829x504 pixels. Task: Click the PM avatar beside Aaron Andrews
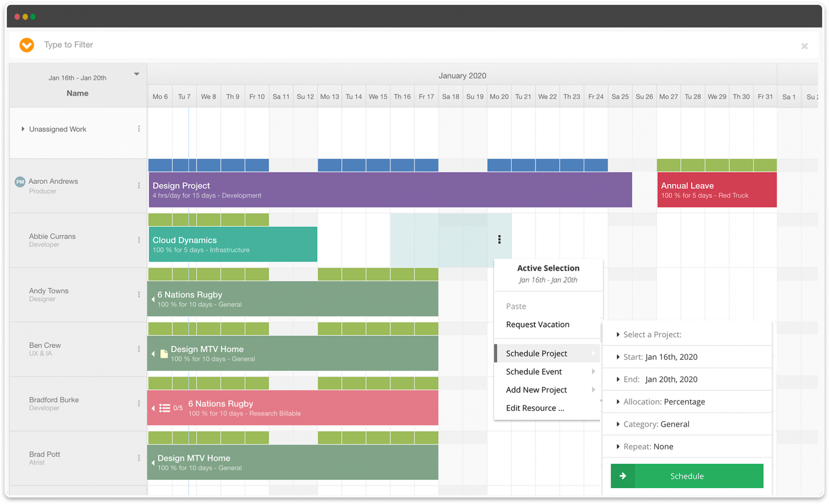pos(20,181)
